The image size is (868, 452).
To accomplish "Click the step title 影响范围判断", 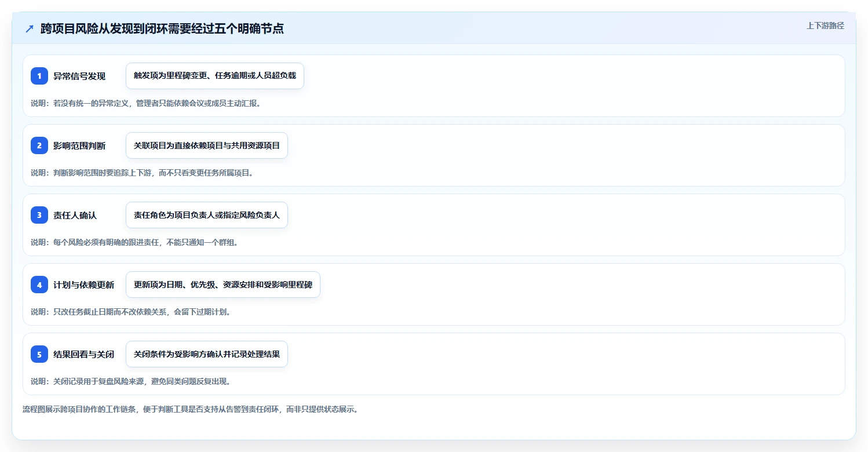I will [79, 145].
